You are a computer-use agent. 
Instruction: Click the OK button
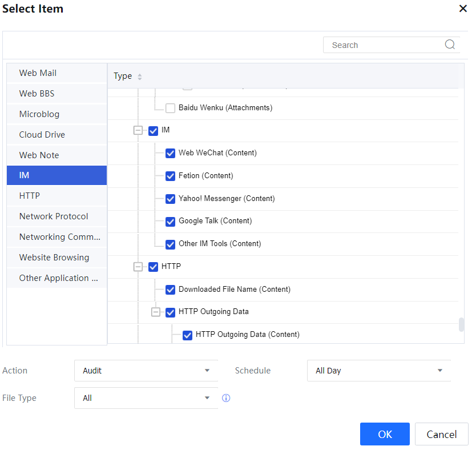click(x=385, y=435)
